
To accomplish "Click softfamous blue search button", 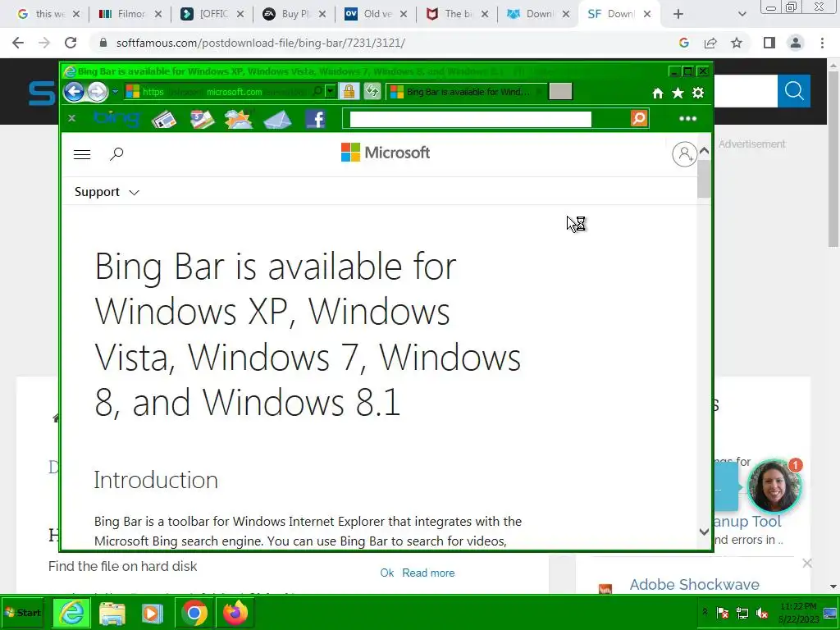I will (x=794, y=91).
